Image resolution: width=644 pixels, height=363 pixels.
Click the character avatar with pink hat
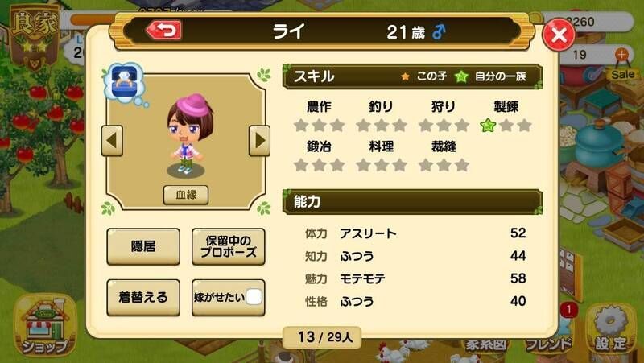187,134
